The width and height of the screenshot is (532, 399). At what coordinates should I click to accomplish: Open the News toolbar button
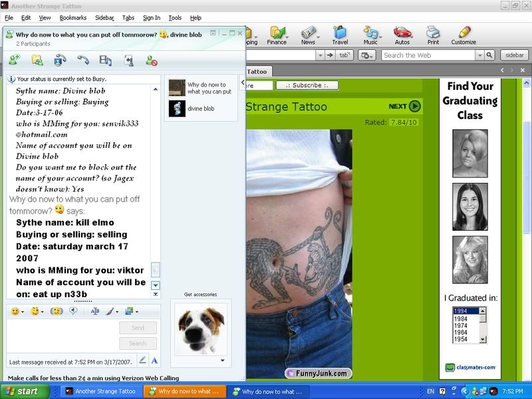(x=308, y=36)
